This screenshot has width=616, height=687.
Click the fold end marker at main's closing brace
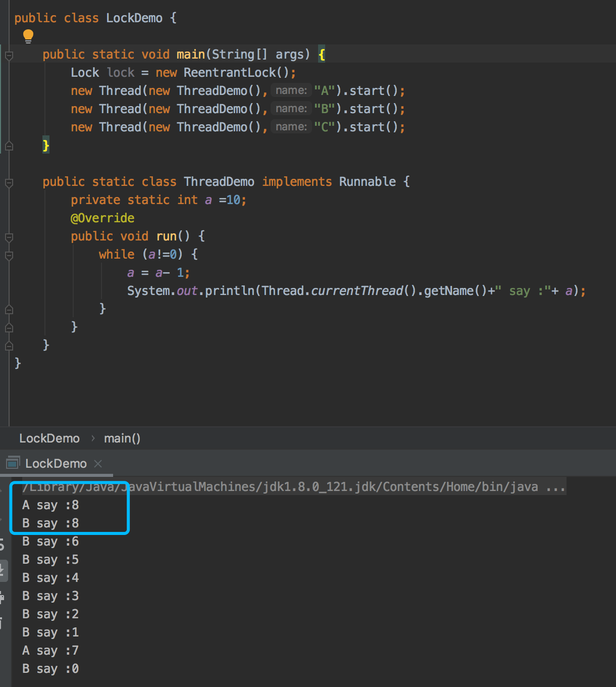click(x=9, y=146)
